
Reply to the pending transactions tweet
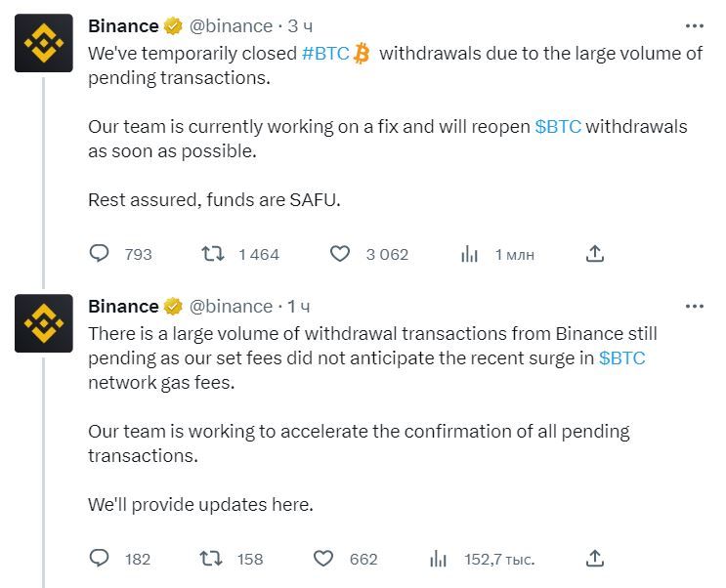[99, 559]
